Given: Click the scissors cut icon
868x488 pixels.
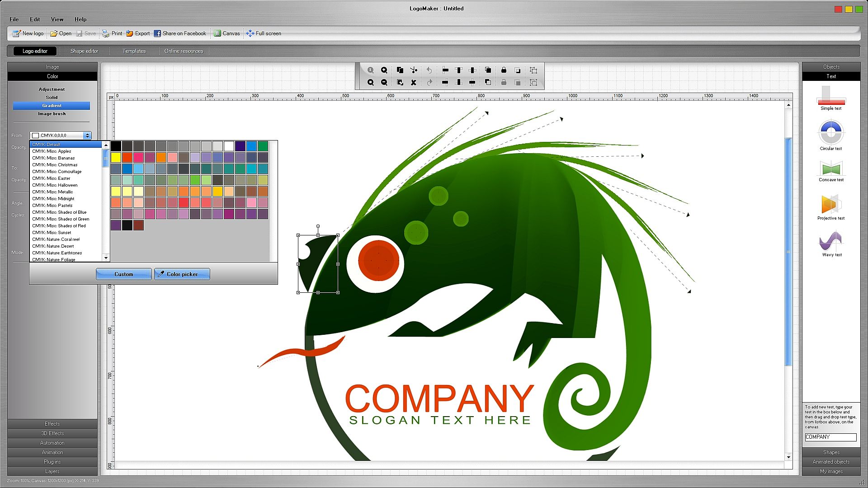Looking at the screenshot, I should [x=413, y=70].
